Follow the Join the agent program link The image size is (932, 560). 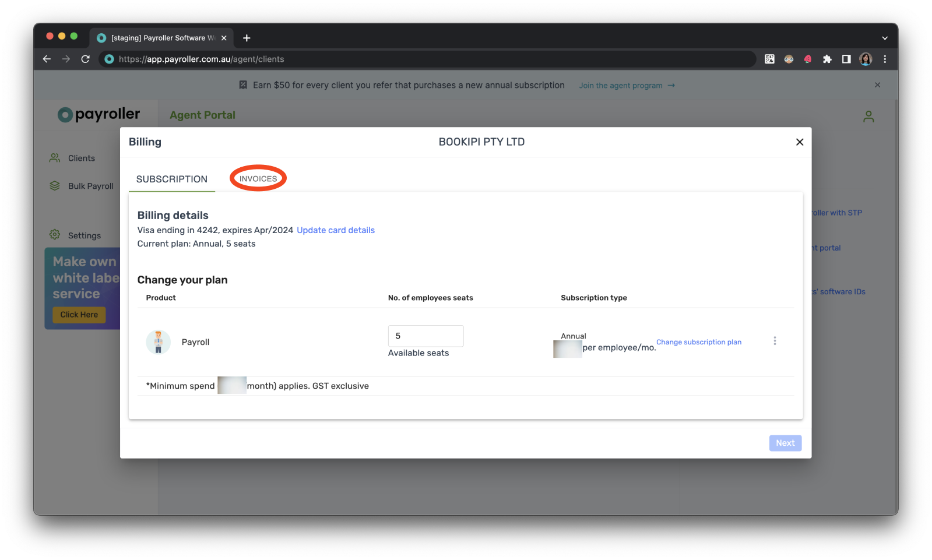click(627, 85)
